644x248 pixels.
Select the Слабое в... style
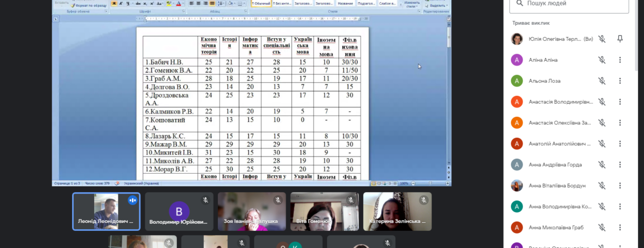coord(388,4)
